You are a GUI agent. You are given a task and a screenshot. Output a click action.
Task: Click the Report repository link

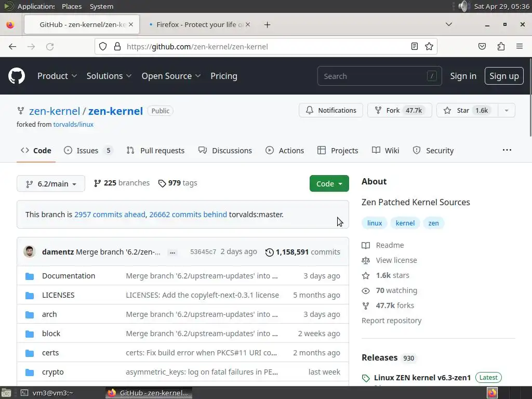coord(392,321)
